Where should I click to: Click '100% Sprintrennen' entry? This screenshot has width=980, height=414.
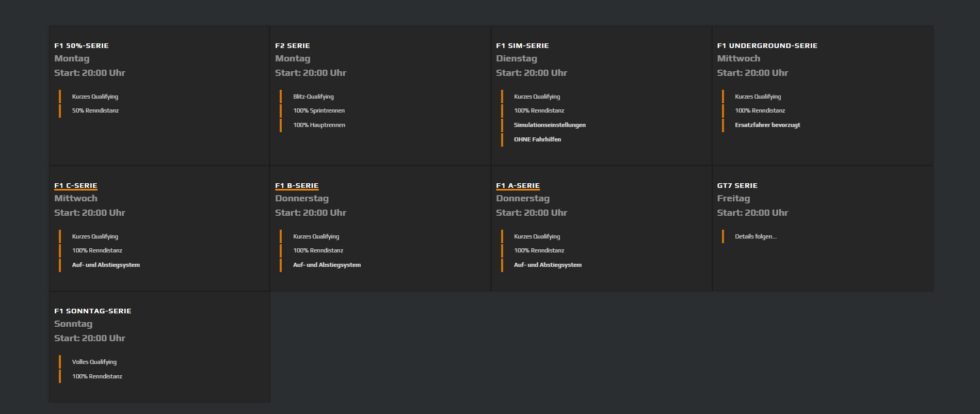pyautogui.click(x=319, y=110)
